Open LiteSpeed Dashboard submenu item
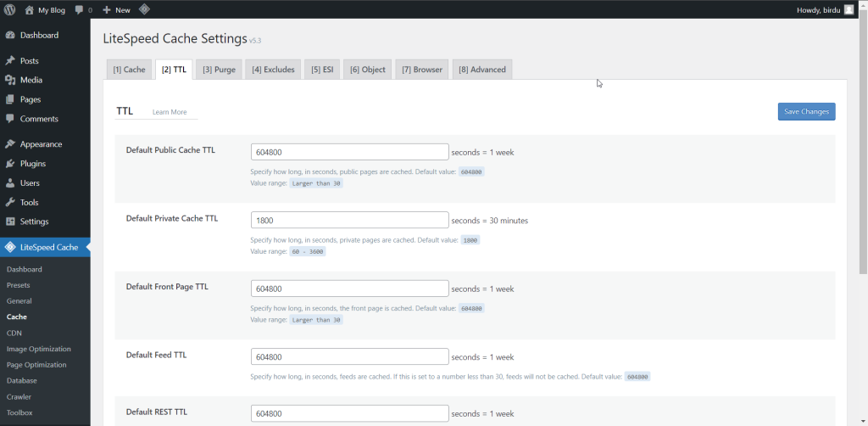868x426 pixels. [25, 269]
